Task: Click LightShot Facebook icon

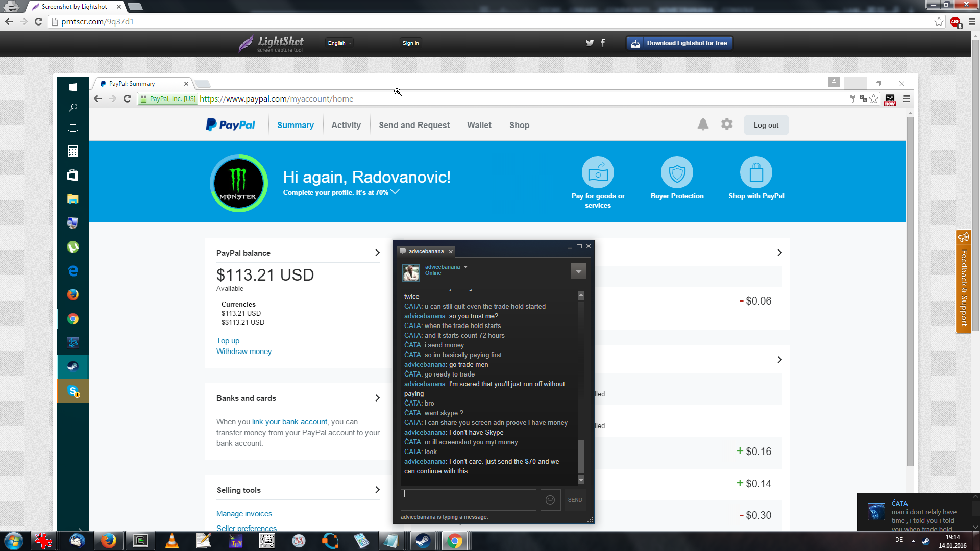Action: (603, 43)
